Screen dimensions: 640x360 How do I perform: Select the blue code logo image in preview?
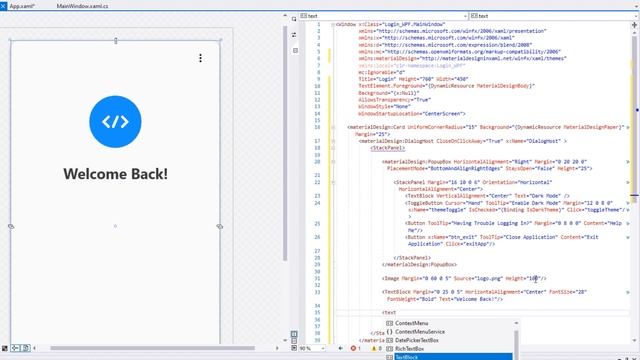116,122
